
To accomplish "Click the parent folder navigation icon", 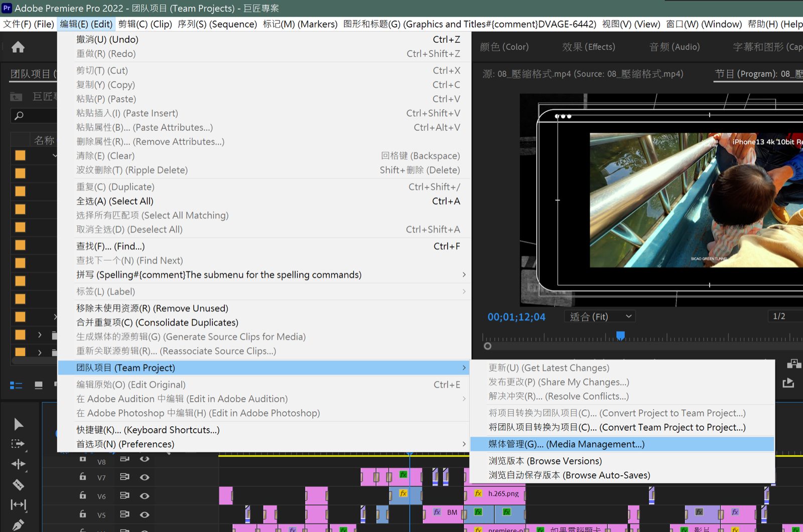I will point(16,97).
